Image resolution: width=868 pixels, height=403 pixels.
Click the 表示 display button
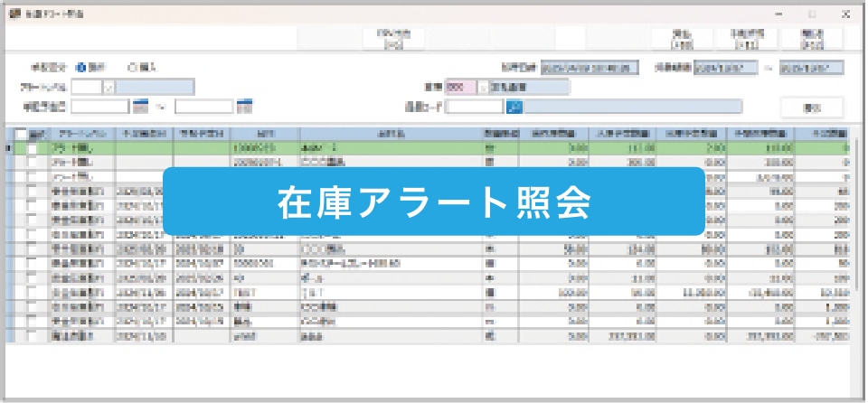[x=811, y=107]
